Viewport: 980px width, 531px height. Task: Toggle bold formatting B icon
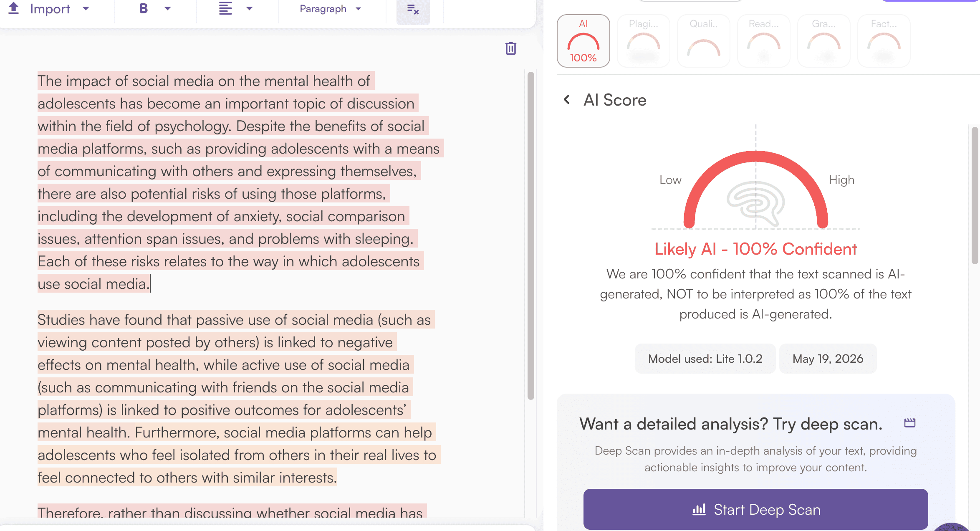click(x=144, y=8)
